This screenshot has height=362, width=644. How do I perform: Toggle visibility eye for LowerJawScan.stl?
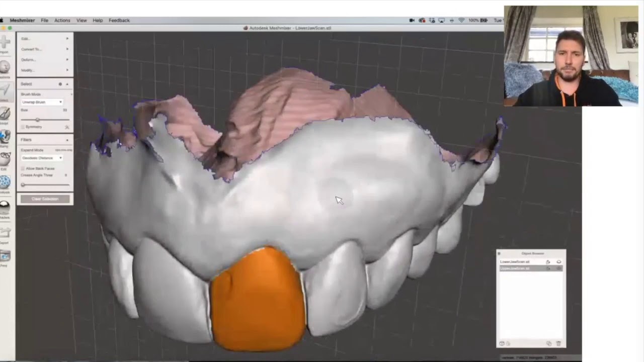(558, 262)
